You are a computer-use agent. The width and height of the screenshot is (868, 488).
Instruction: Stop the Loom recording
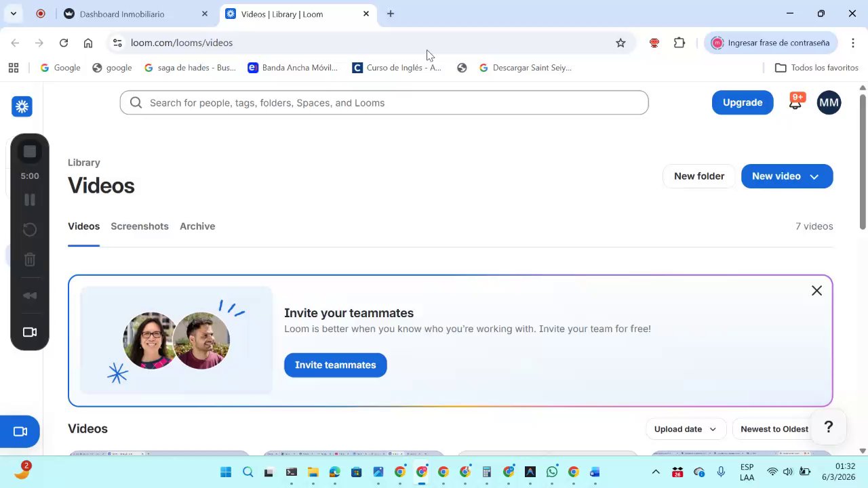click(x=30, y=152)
